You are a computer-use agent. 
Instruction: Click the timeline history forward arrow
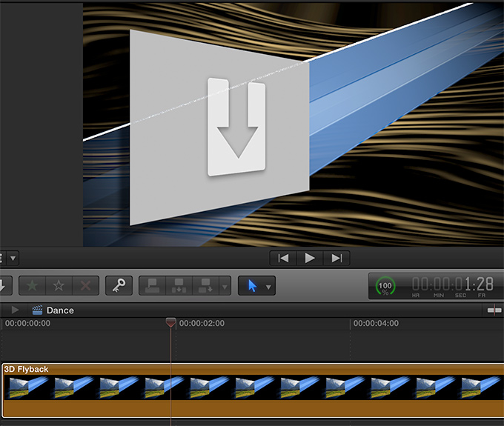(15, 310)
